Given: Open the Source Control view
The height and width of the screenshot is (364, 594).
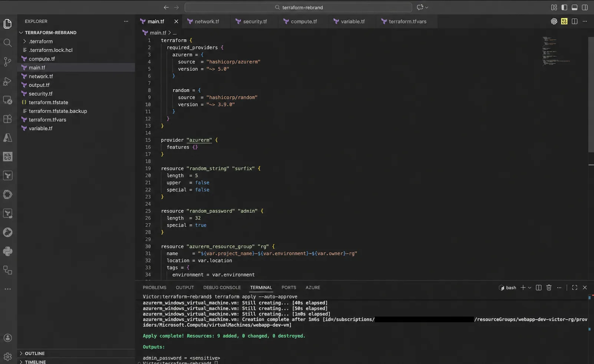Looking at the screenshot, I should (7, 62).
